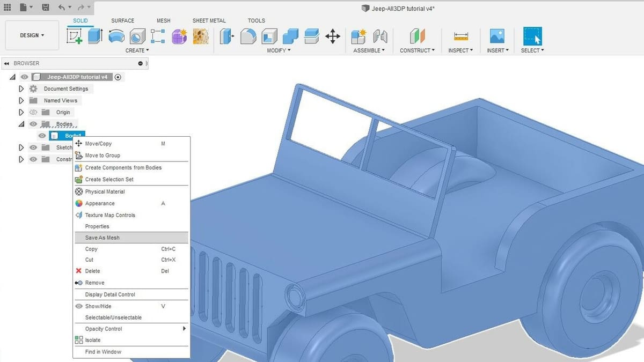
Task: Switch to the Tools tab
Action: click(x=256, y=21)
